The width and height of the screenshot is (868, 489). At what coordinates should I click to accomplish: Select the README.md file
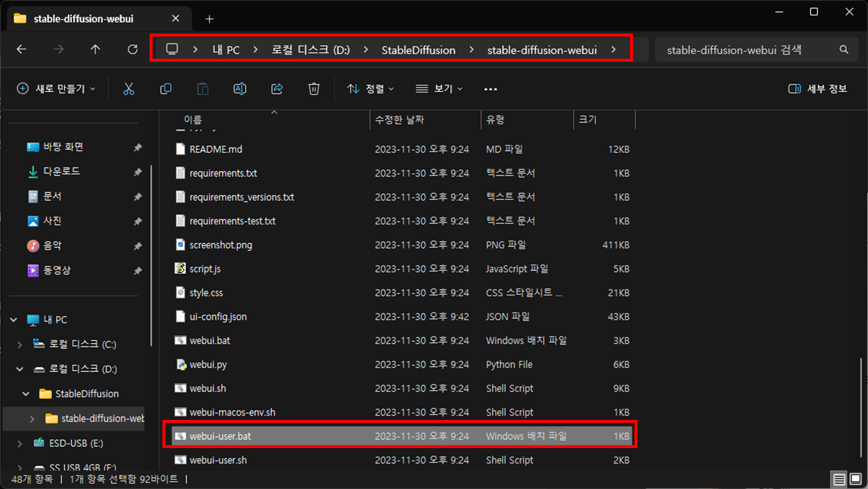click(402, 149)
